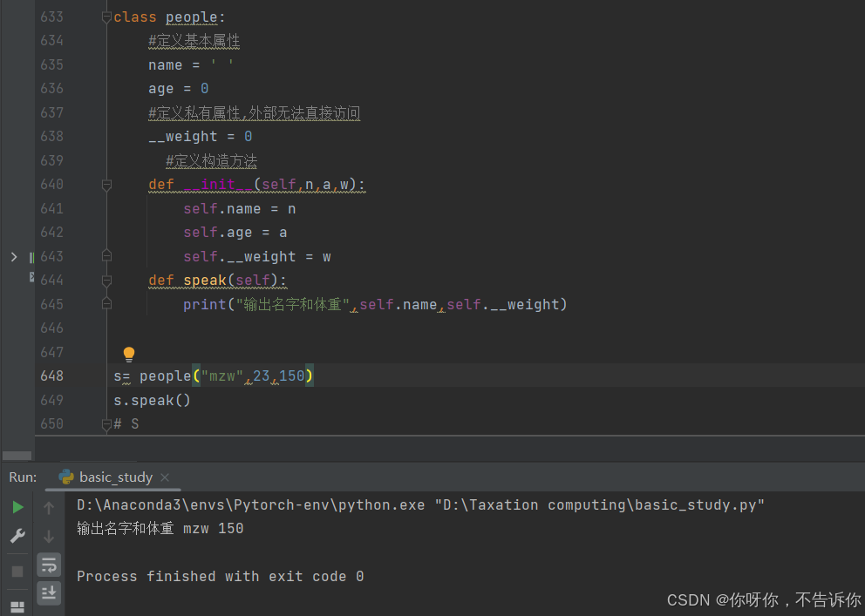Click the CSDN watermark link at bottom right
The height and width of the screenshot is (616, 865).
click(765, 599)
